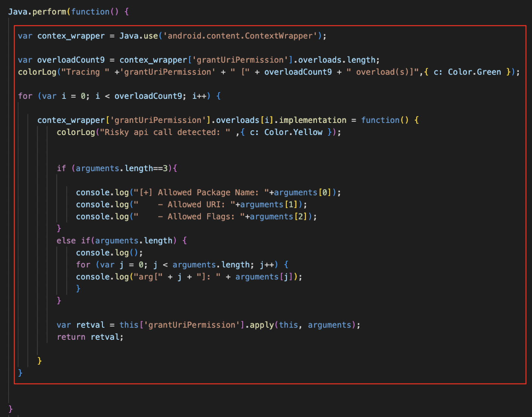The height and width of the screenshot is (417, 532).
Task: Click the "Tracing " string in colorLog
Action: click(85, 72)
